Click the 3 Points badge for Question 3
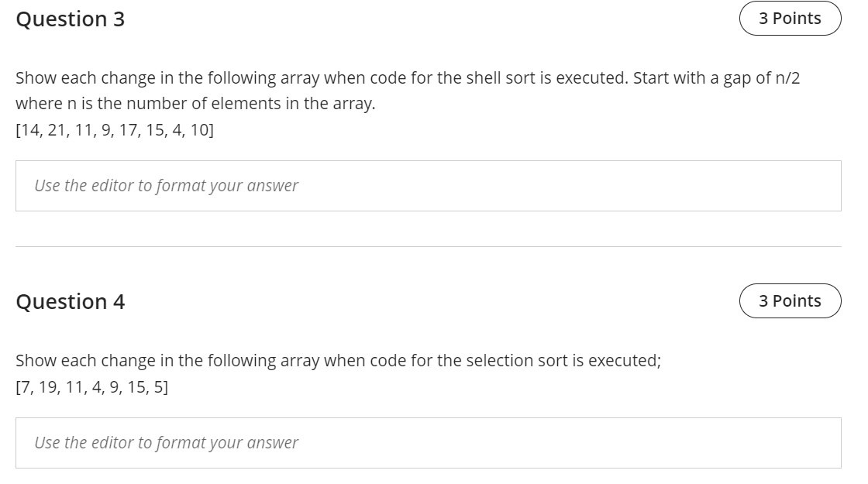Screen dimensions: 868x484 click(x=790, y=19)
